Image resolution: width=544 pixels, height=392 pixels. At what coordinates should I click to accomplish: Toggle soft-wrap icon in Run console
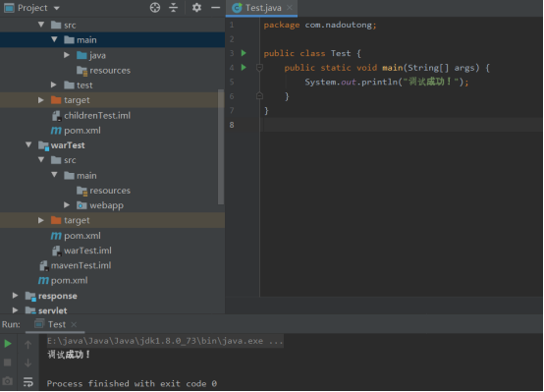28,382
